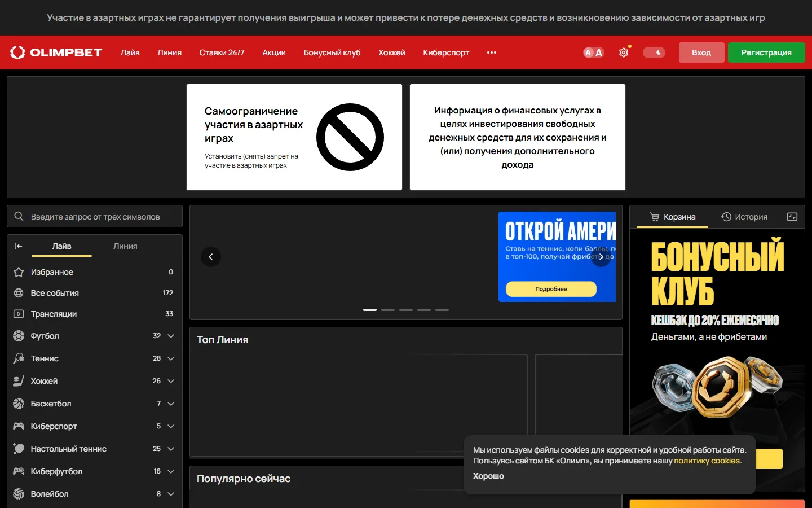
Task: Click the Баскетбол ball icon
Action: point(19,404)
